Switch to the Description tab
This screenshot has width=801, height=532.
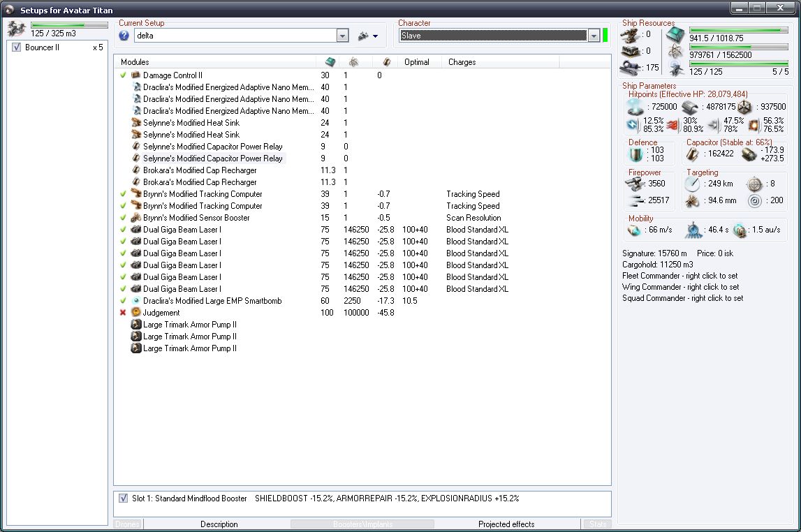click(x=219, y=524)
